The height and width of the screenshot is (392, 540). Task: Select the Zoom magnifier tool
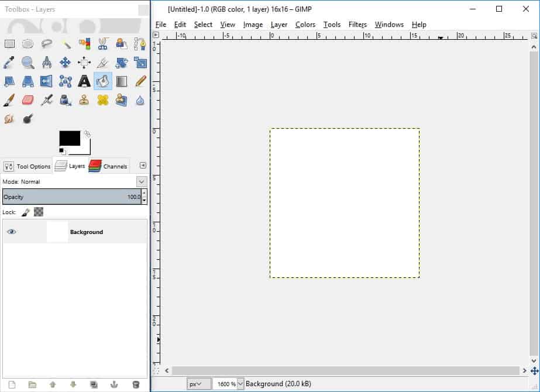click(x=28, y=63)
